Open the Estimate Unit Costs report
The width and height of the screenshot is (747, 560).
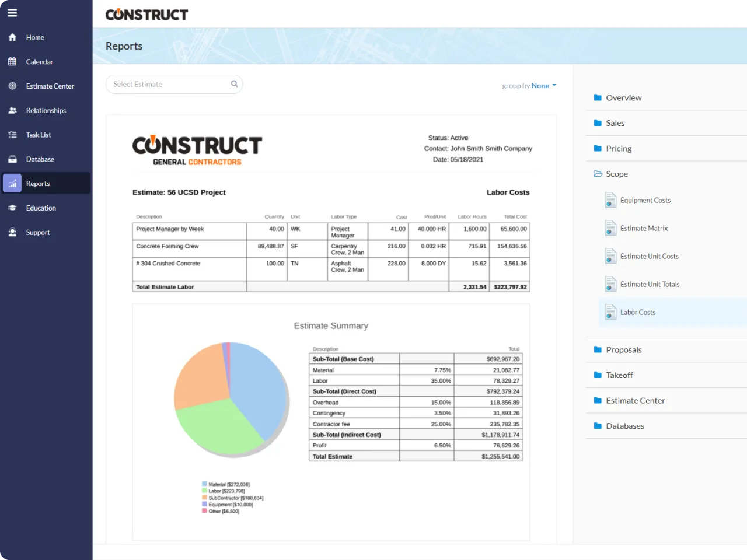(650, 256)
